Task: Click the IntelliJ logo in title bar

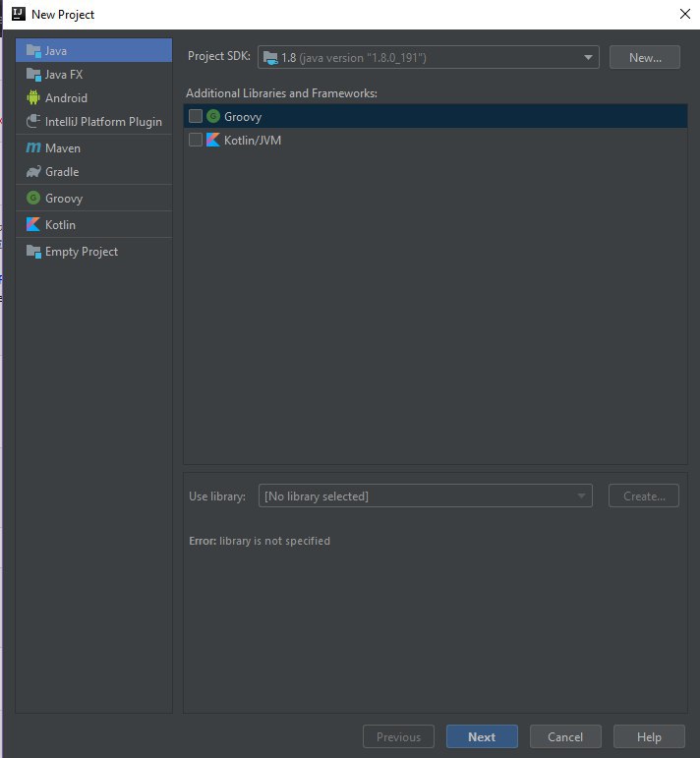Action: coord(19,14)
